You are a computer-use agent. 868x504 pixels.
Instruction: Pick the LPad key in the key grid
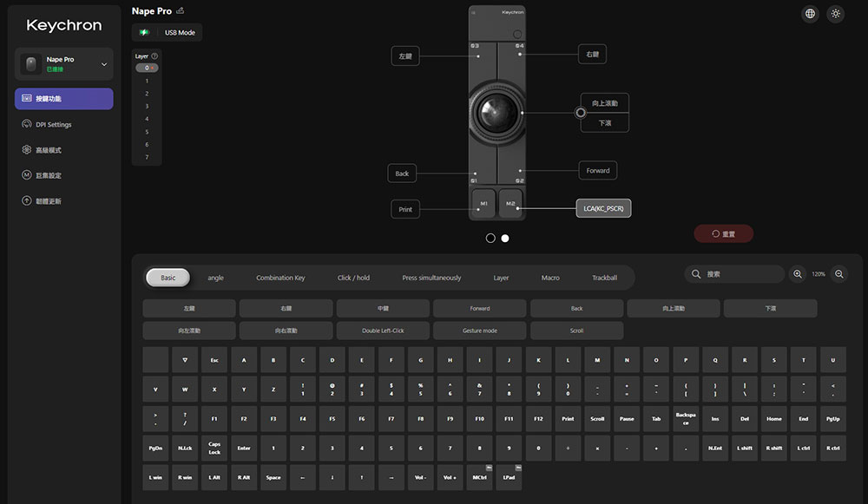click(x=509, y=477)
